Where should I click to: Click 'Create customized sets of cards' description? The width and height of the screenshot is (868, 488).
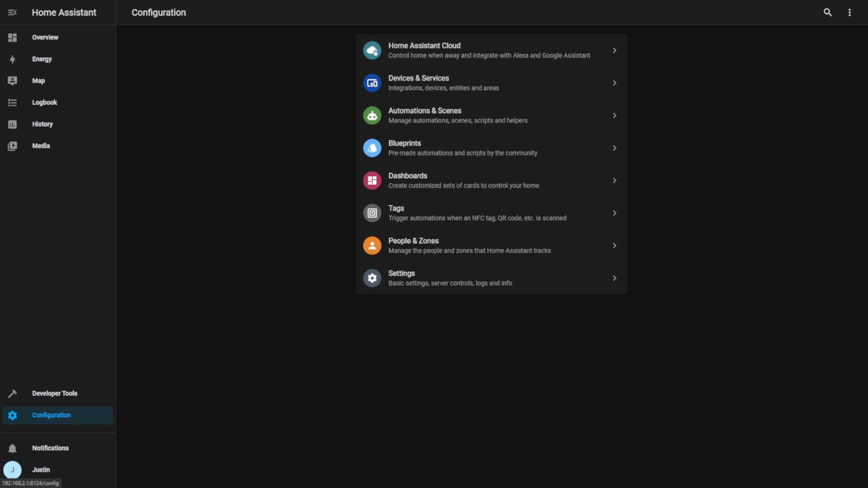coord(464,186)
